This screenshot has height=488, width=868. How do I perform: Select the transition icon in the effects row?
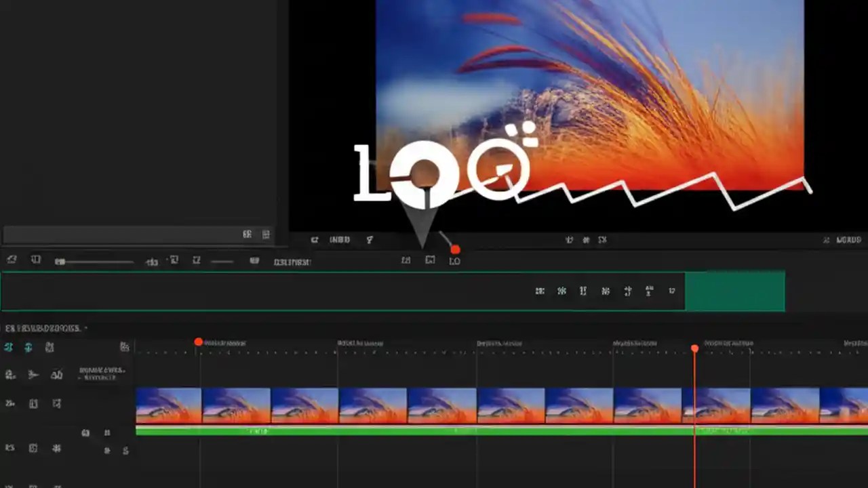click(561, 290)
